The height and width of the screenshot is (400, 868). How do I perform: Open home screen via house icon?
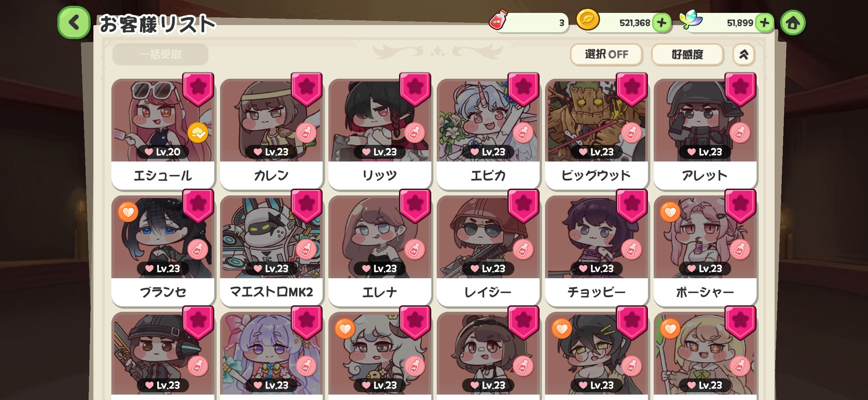tap(793, 23)
